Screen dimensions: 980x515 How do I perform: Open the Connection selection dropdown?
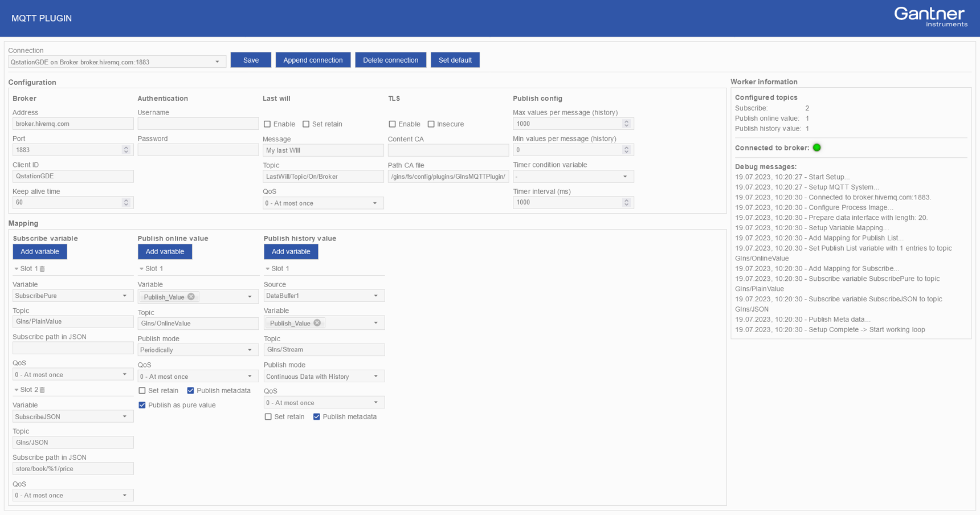pyautogui.click(x=218, y=62)
